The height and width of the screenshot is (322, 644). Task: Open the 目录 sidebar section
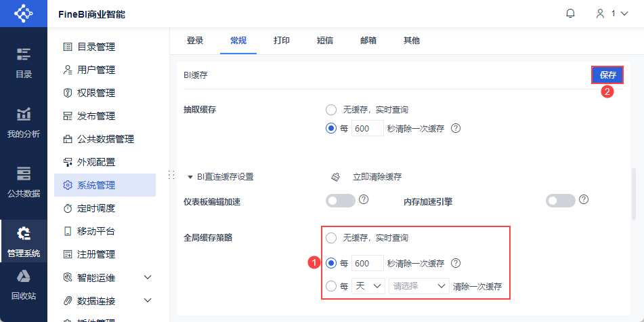click(x=24, y=62)
